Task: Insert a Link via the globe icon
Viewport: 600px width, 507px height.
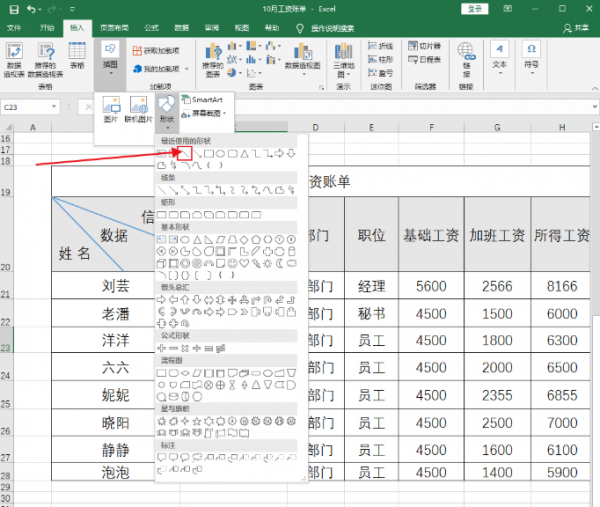Action: pos(466,60)
